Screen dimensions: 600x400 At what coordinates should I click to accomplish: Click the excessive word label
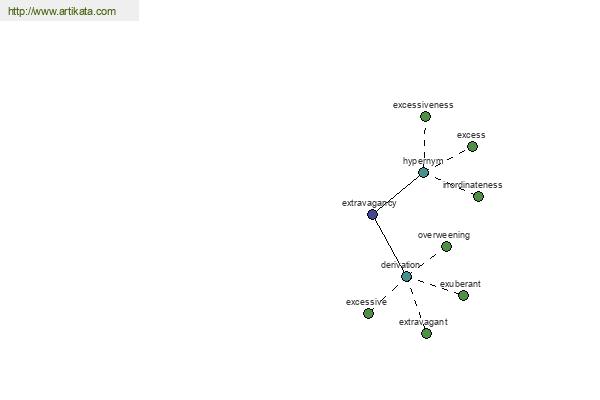tap(366, 302)
